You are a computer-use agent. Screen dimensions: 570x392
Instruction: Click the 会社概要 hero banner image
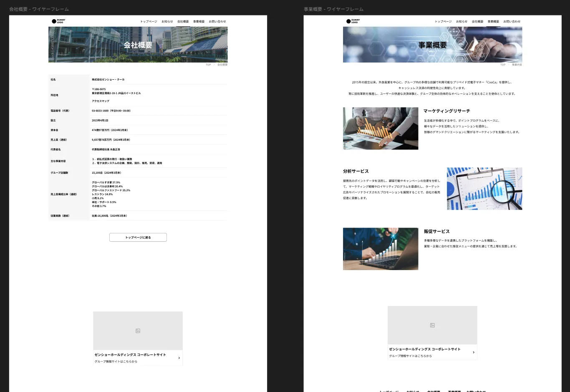(138, 45)
